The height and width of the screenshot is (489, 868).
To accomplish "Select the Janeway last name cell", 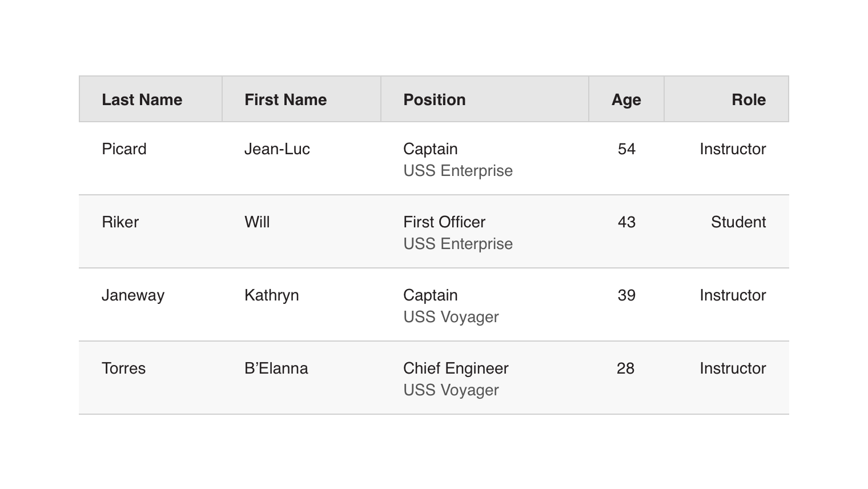I will [133, 295].
